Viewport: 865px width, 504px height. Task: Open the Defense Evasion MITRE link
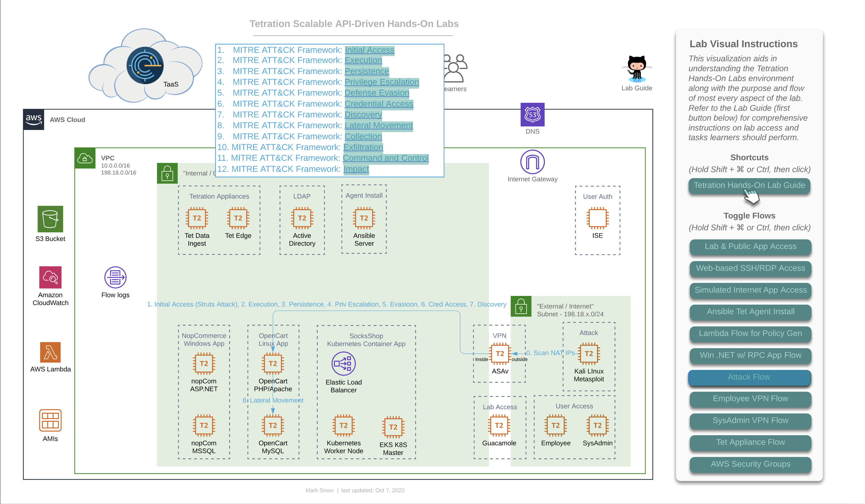pos(377,93)
